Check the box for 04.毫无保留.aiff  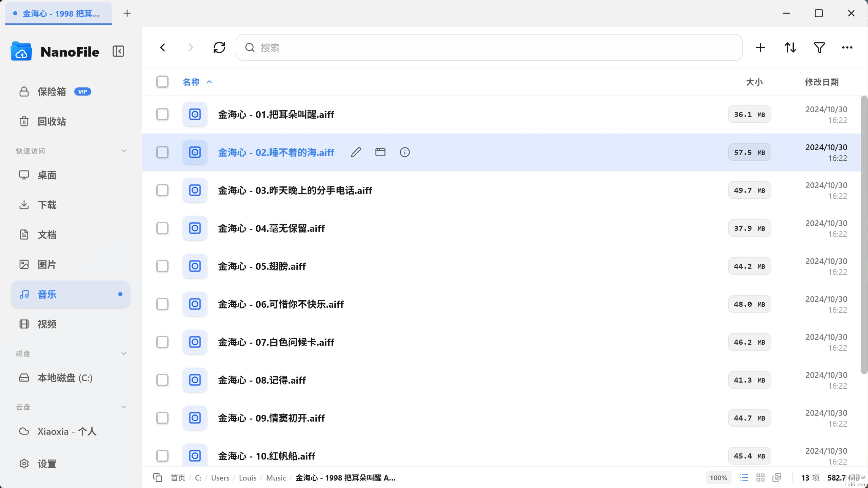pos(162,228)
